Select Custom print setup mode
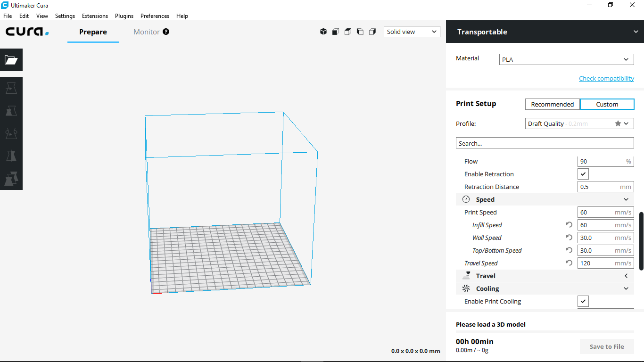The image size is (644, 362). coord(607,104)
